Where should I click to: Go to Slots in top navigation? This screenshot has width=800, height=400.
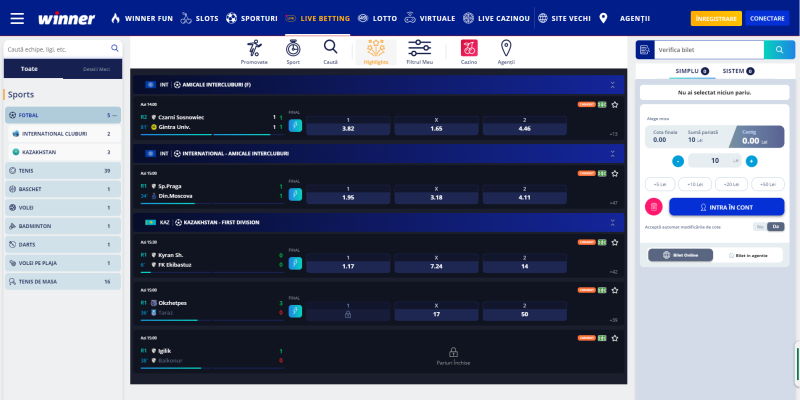click(x=199, y=18)
